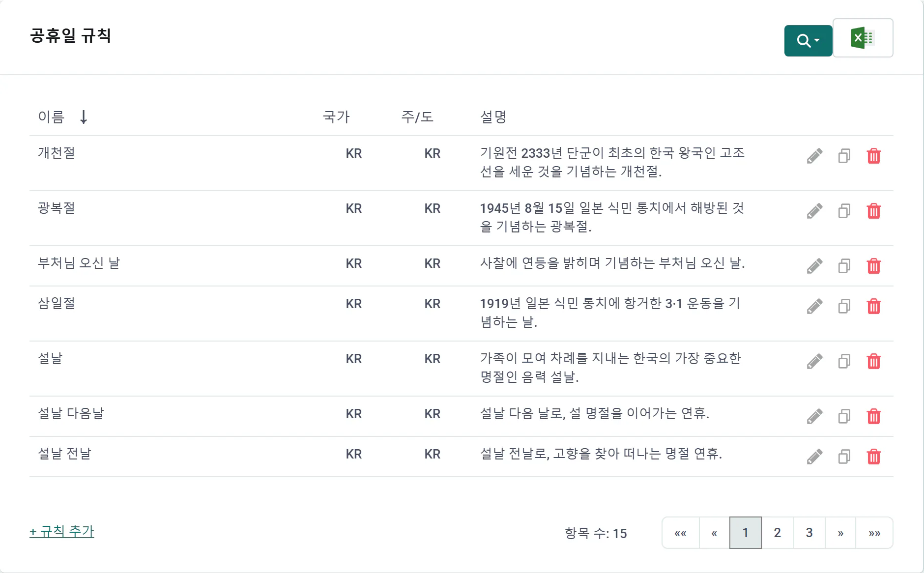Edit the 광복절 rule
The height and width of the screenshot is (573, 924).
pos(814,211)
